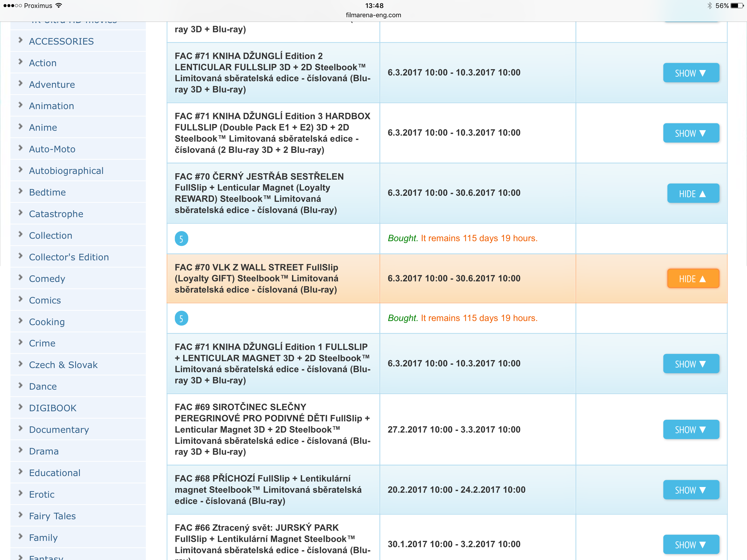
Task: Expand the Collection category arrow
Action: click(x=21, y=234)
